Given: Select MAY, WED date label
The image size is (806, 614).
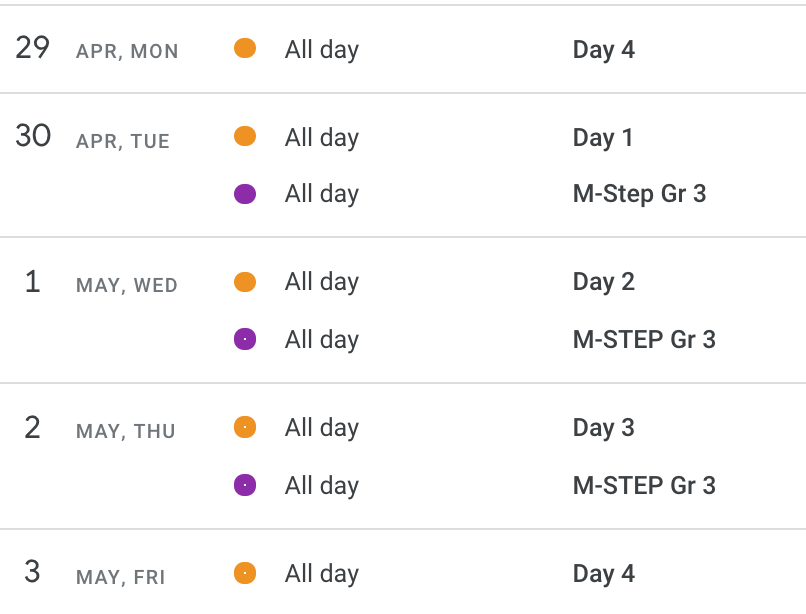Looking at the screenshot, I should (126, 285).
